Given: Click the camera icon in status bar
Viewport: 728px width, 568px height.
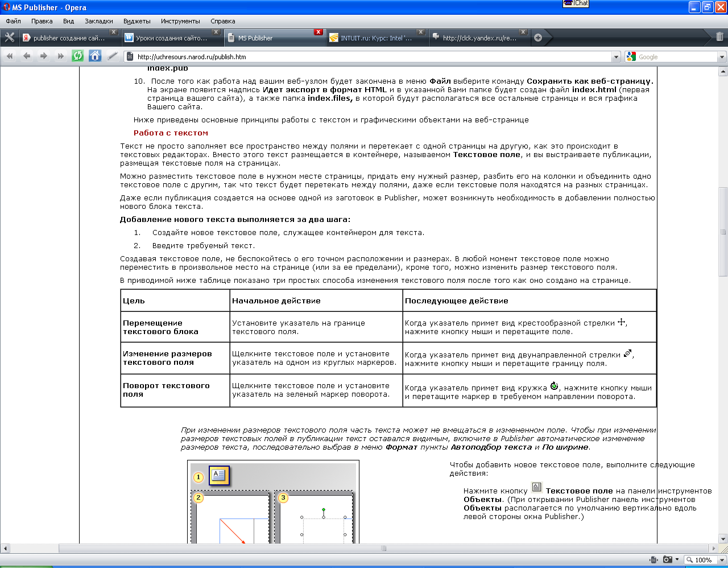Looking at the screenshot, I should (668, 559).
